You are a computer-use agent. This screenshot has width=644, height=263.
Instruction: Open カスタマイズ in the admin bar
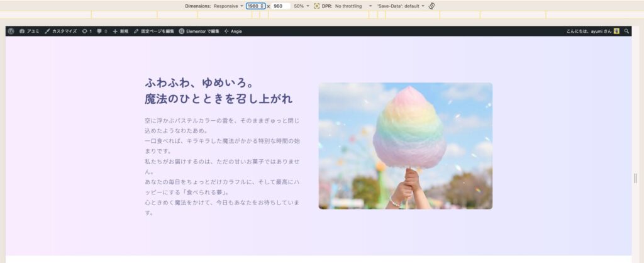[62, 31]
